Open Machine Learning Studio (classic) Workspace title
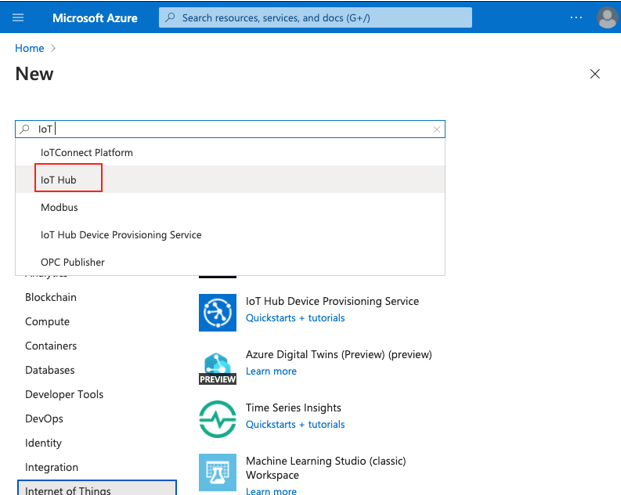This screenshot has width=621, height=495. (x=326, y=468)
